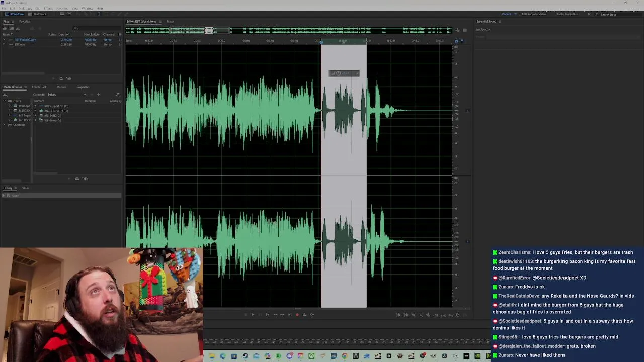Select Radio Production workspace
This screenshot has width=644, height=362.
567,14
